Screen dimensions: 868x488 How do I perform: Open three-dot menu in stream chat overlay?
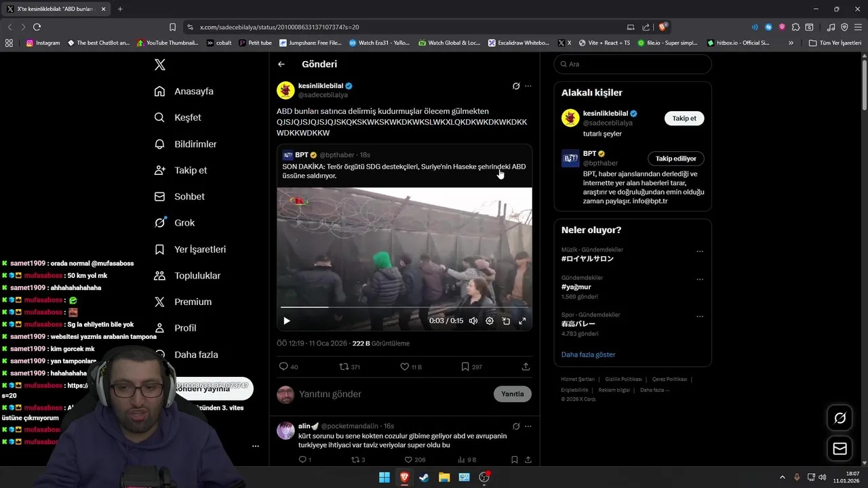(256, 446)
